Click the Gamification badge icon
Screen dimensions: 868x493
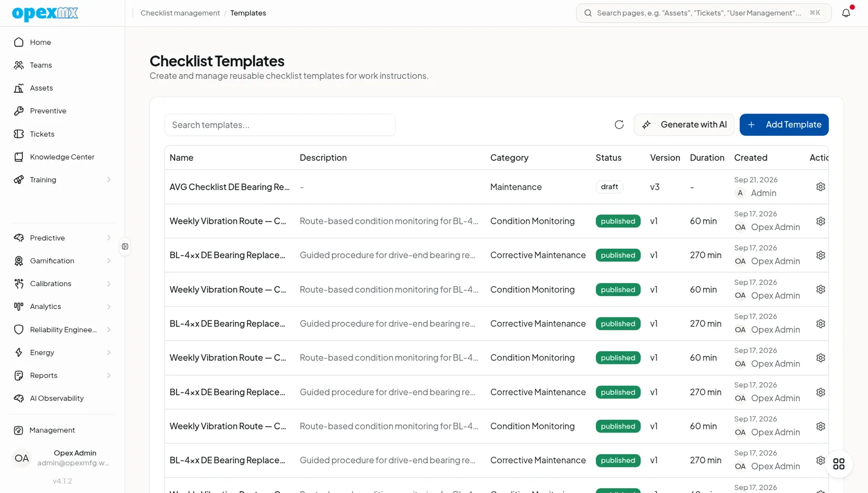[x=19, y=261]
